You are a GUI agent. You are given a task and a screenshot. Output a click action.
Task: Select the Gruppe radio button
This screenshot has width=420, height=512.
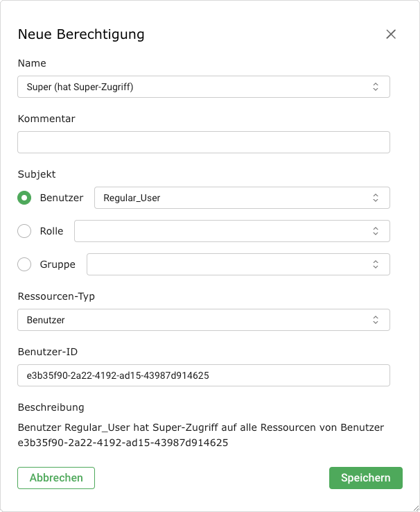(24, 264)
